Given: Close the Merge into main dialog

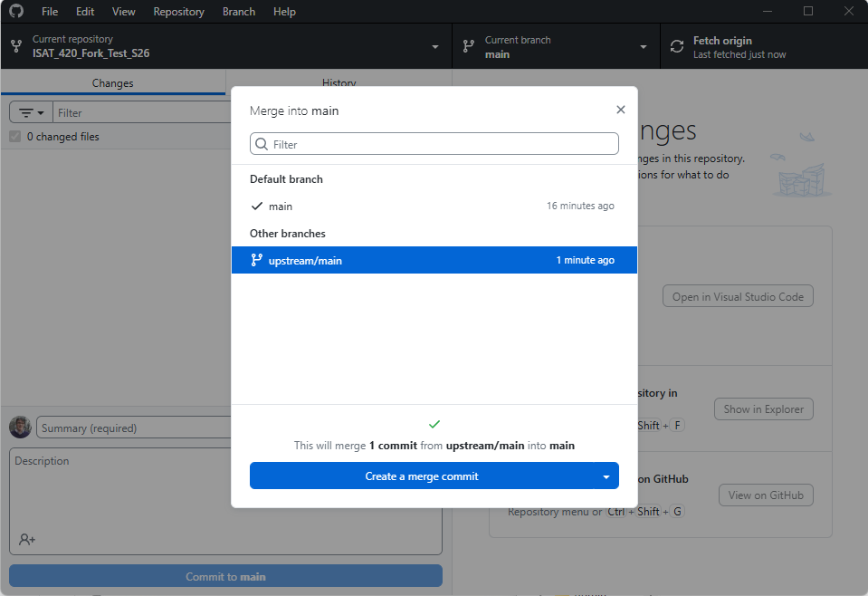Looking at the screenshot, I should 620,110.
